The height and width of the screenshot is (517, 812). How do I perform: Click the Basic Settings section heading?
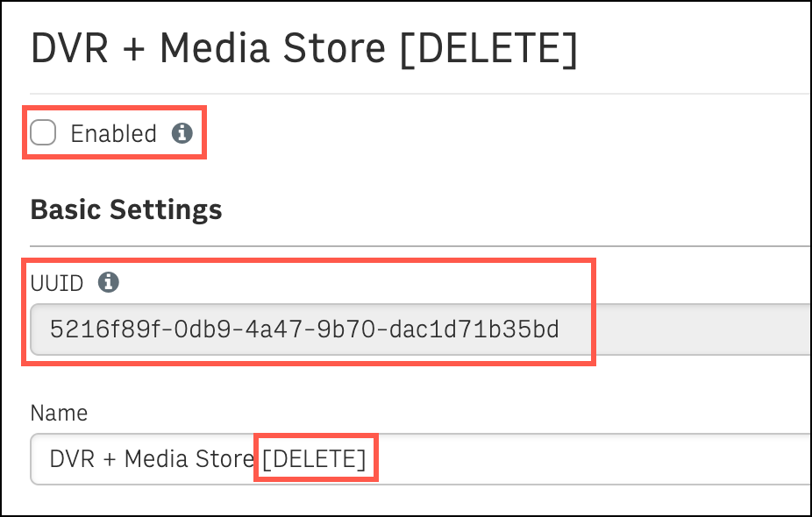click(x=126, y=209)
